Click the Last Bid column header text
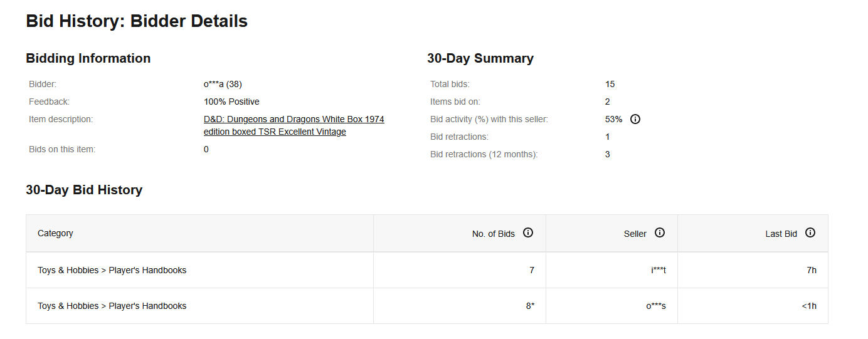This screenshot has height=339, width=868. click(781, 234)
